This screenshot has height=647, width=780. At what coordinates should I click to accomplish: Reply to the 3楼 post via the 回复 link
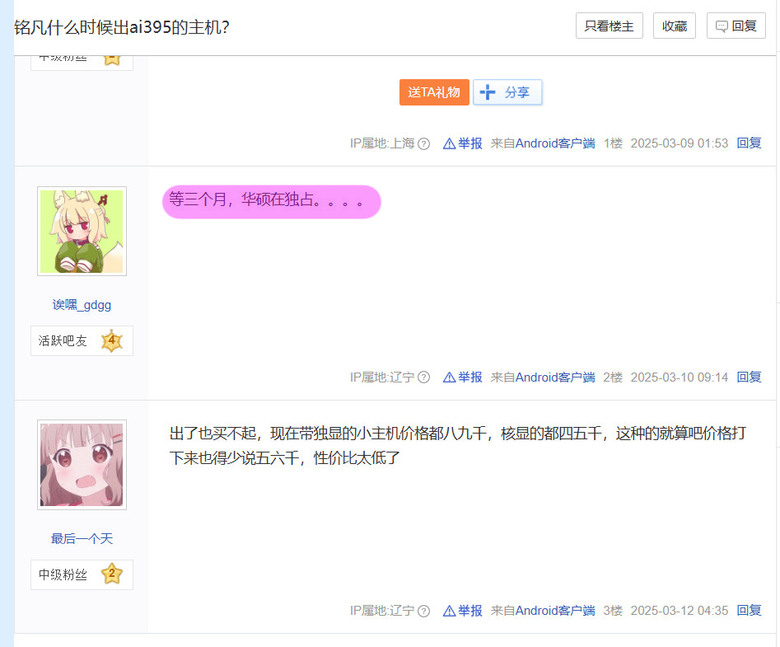tap(749, 611)
